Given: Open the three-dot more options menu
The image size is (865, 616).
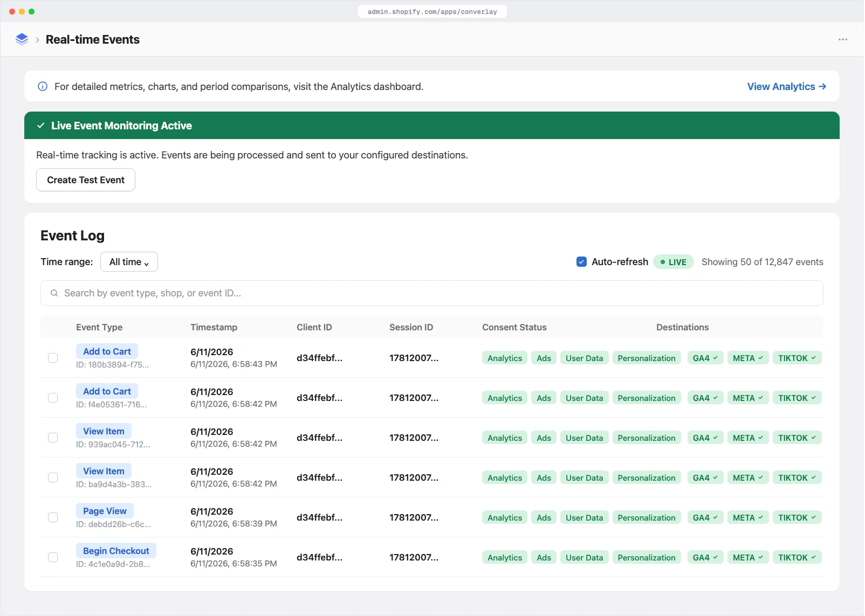Looking at the screenshot, I should tap(842, 39).
